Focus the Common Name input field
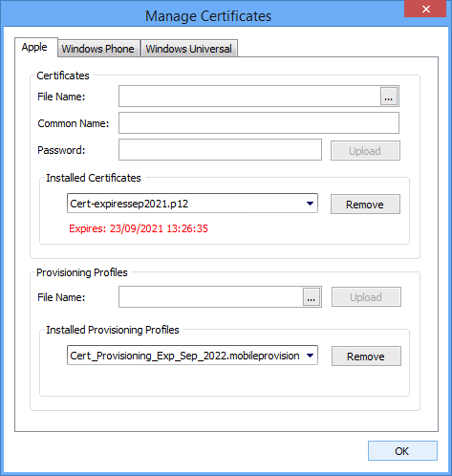The width and height of the screenshot is (452, 476). click(259, 123)
